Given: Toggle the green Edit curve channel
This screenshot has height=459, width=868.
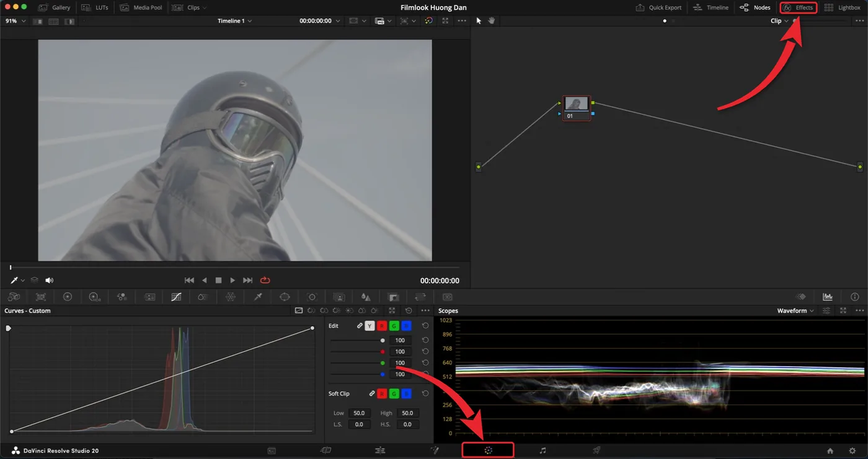Looking at the screenshot, I should (394, 326).
